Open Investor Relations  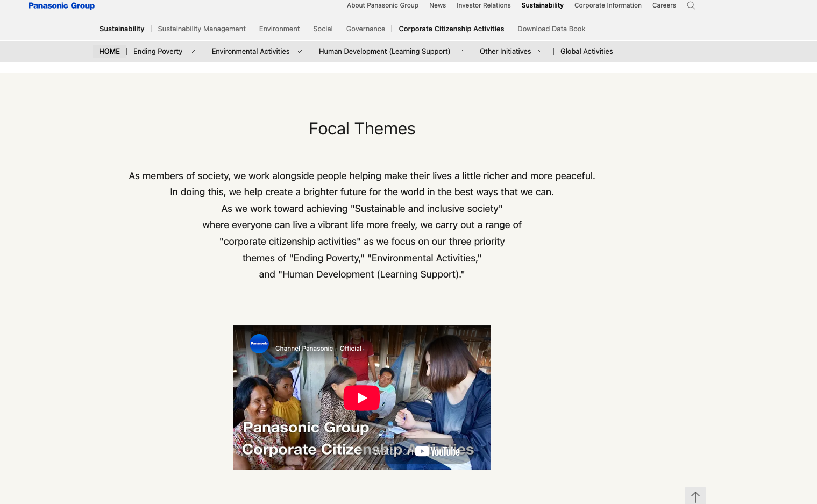484,5
